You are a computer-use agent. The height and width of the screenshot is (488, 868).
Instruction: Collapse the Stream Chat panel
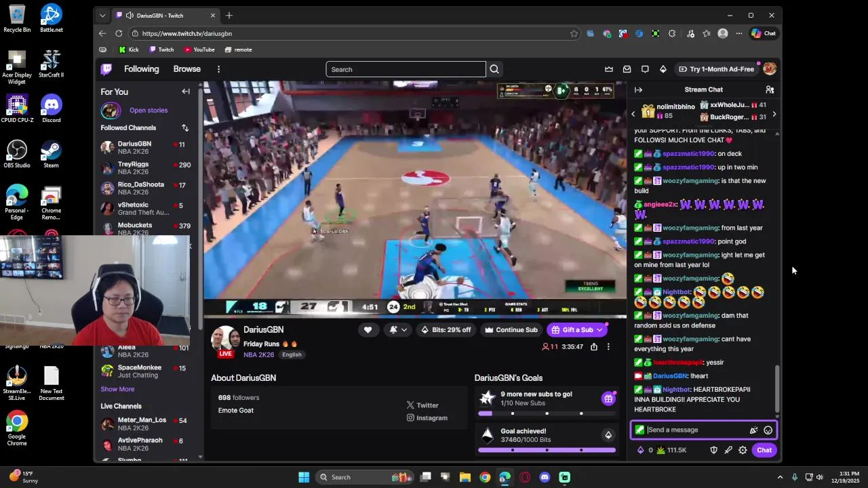tap(638, 89)
